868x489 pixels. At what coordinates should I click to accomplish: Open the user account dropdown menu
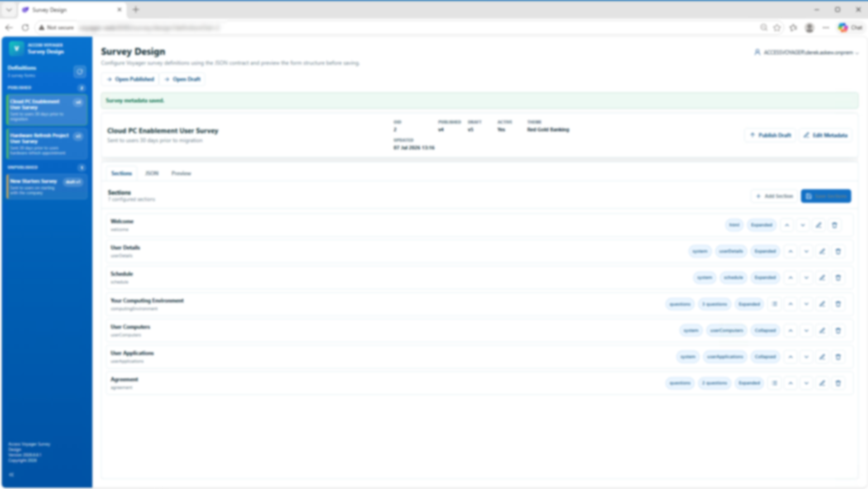pyautogui.click(x=806, y=53)
